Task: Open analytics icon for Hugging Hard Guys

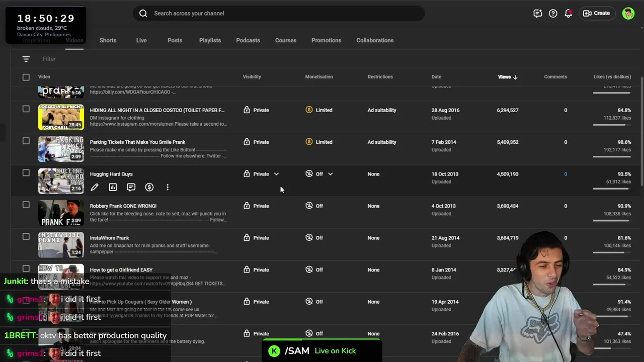Action: [113, 187]
